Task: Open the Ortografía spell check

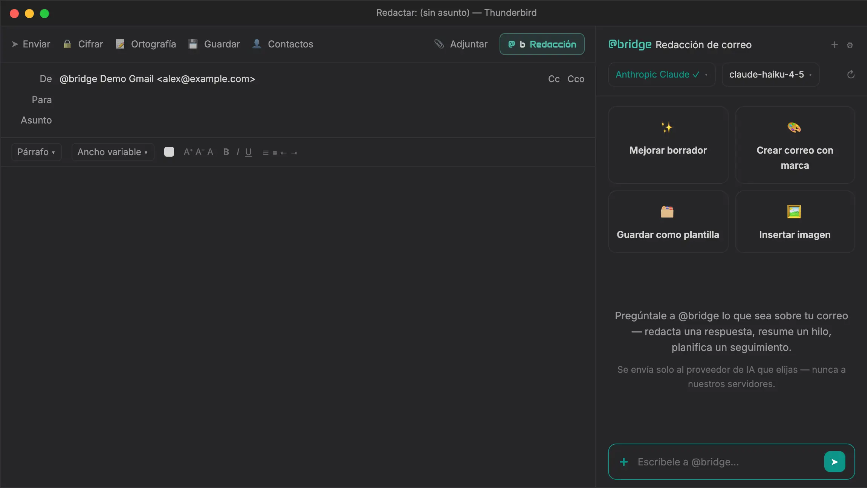Action: click(146, 44)
